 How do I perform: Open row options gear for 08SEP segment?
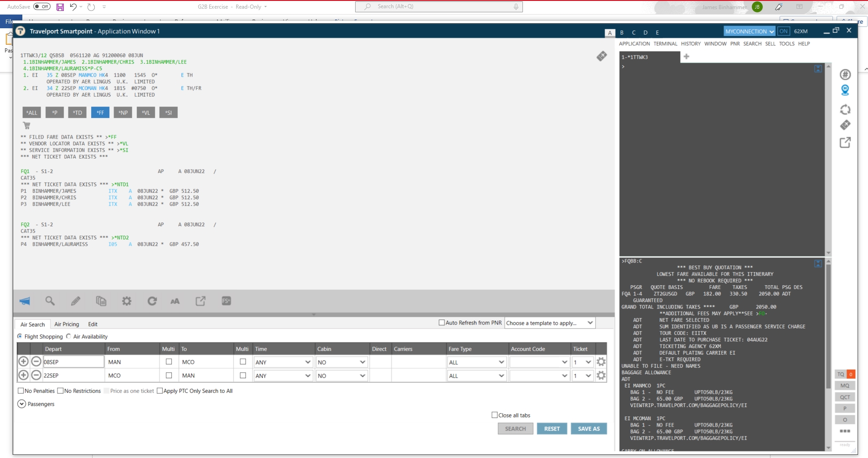click(601, 362)
